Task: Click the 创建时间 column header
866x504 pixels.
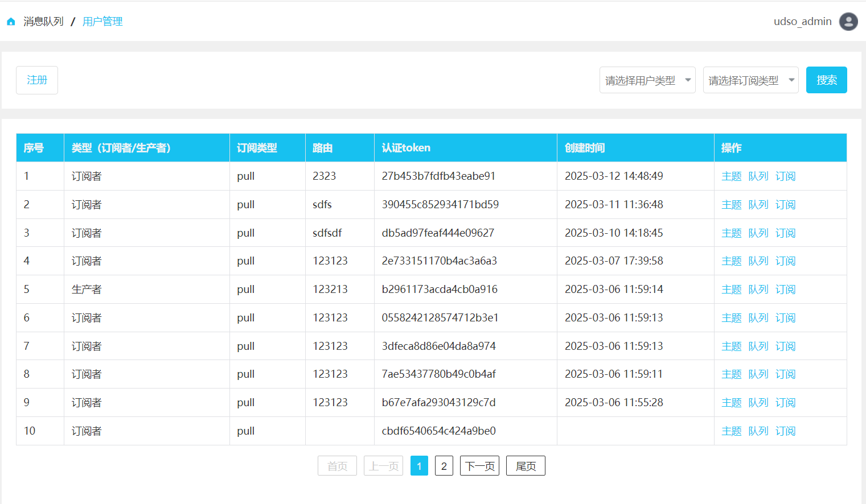Action: tap(585, 148)
